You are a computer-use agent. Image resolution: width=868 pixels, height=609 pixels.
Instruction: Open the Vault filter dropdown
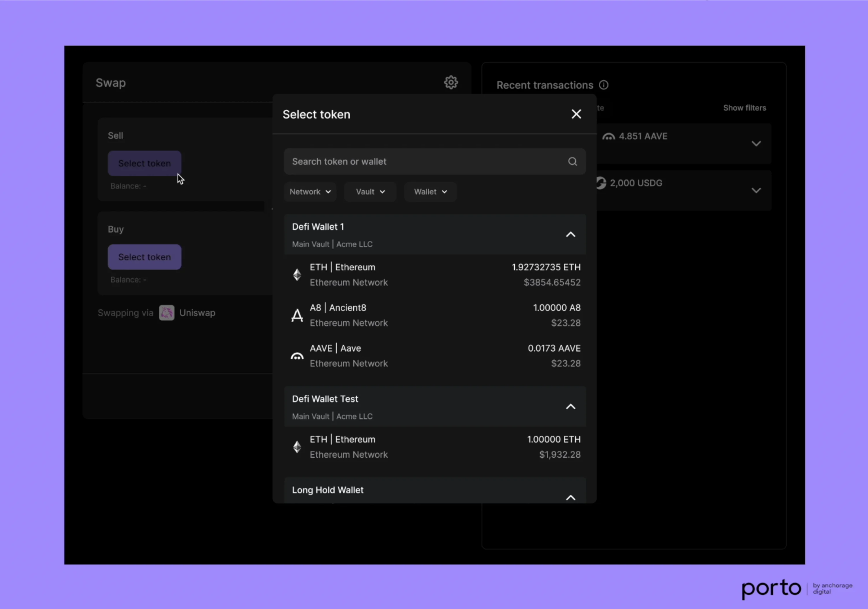coord(370,192)
